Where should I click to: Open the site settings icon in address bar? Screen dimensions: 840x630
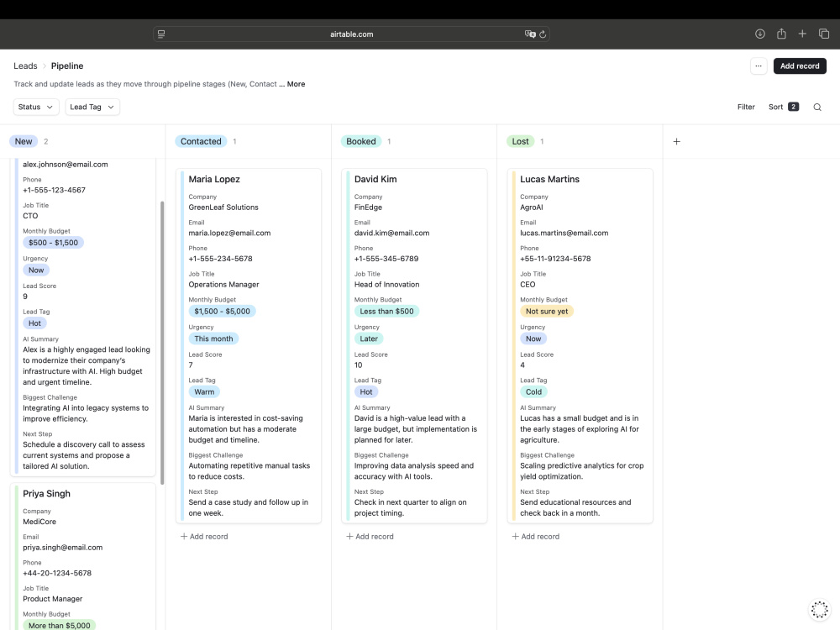click(x=161, y=34)
